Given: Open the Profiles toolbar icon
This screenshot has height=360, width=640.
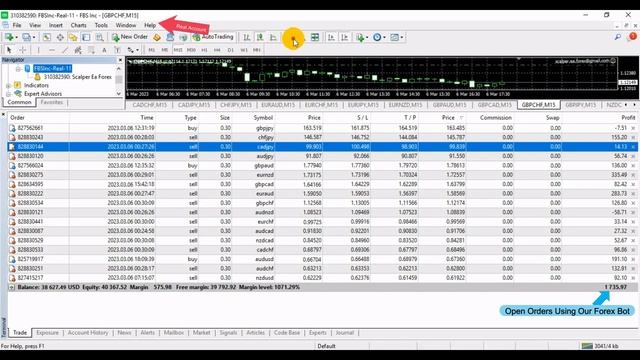Looking at the screenshot, I should coord(26,37).
